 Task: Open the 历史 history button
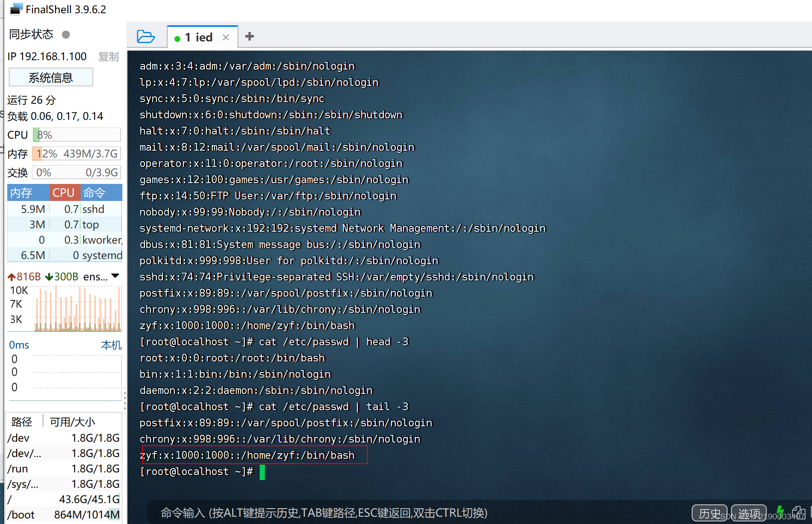coord(709,513)
